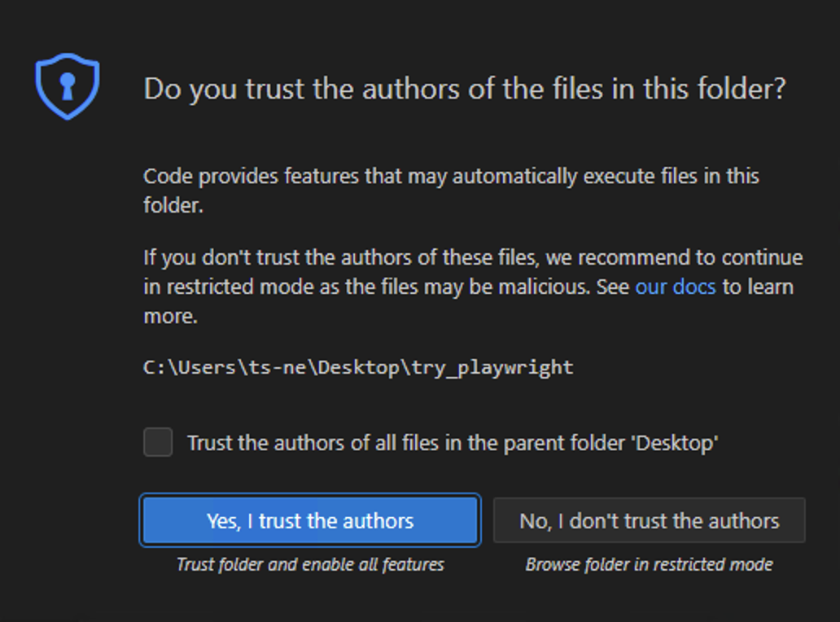
Task: Click the 'to learn' text after the docs link
Action: (x=758, y=287)
